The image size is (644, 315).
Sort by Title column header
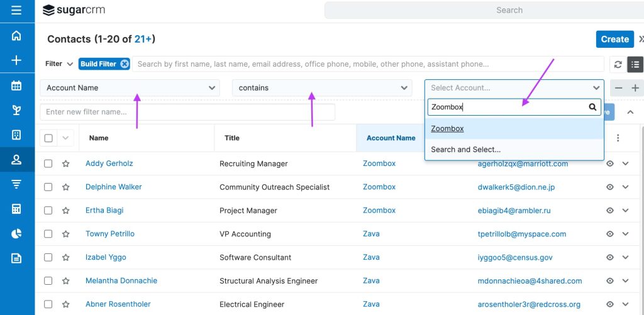click(x=232, y=138)
